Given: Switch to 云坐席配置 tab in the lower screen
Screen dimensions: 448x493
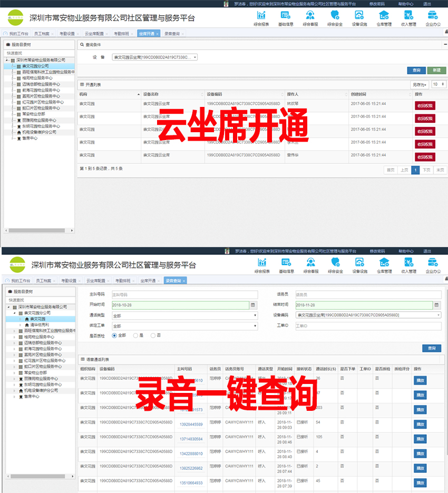Looking at the screenshot, I should [x=96, y=281].
